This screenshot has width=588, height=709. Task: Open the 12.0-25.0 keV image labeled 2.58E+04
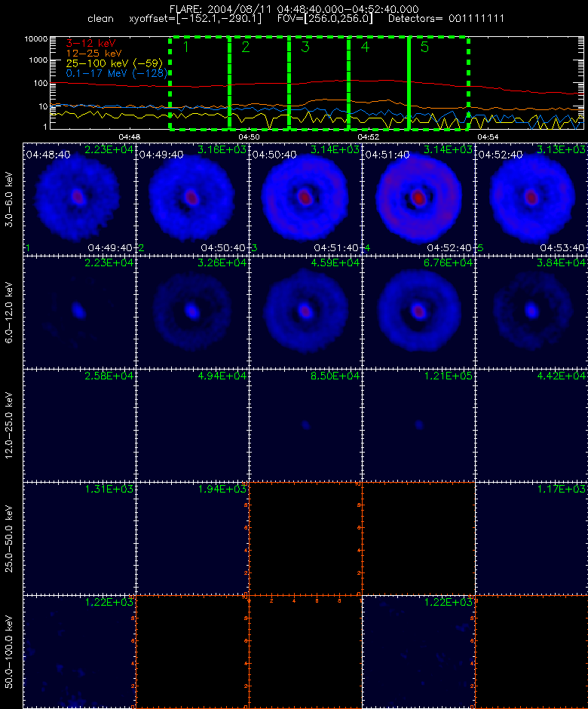[80, 425]
